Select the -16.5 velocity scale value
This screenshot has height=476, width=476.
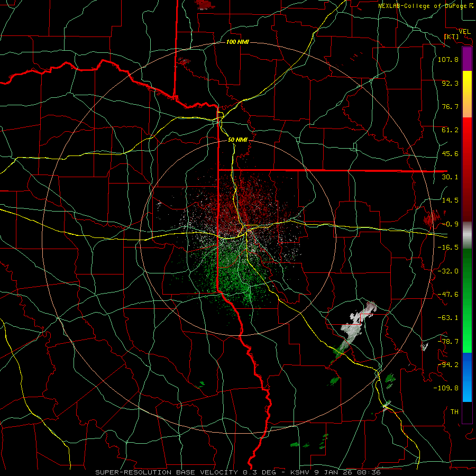[x=448, y=248]
